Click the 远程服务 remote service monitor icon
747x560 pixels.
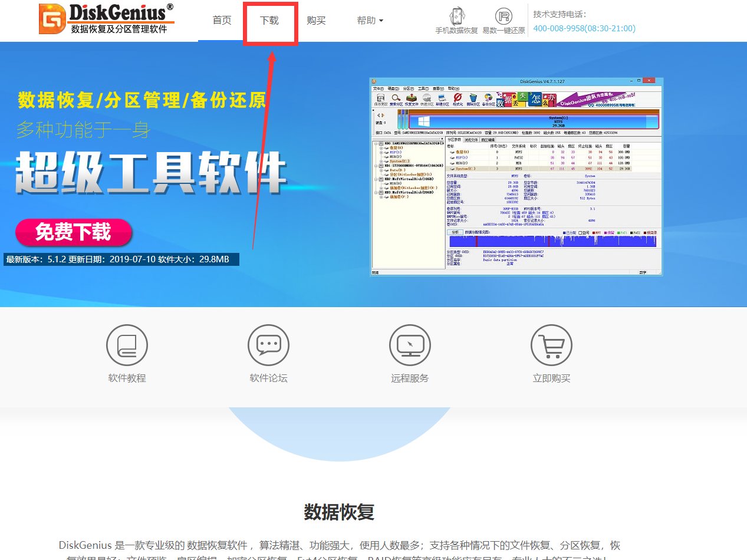(x=410, y=345)
